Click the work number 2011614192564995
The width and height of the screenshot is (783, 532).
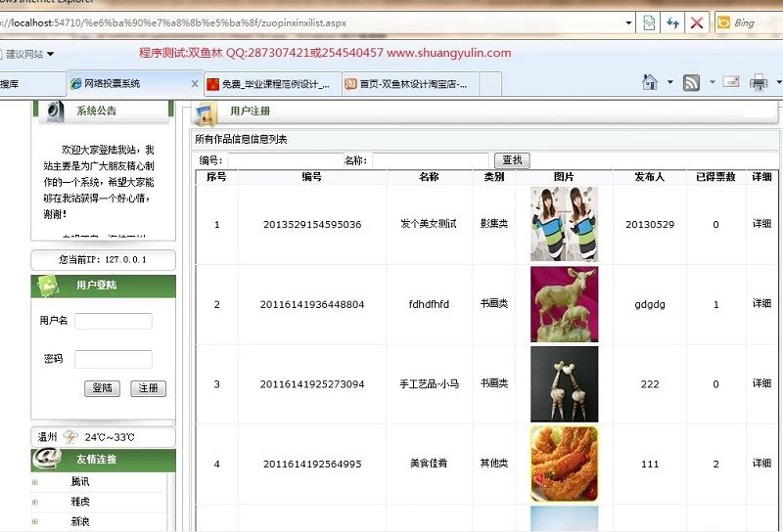312,465
